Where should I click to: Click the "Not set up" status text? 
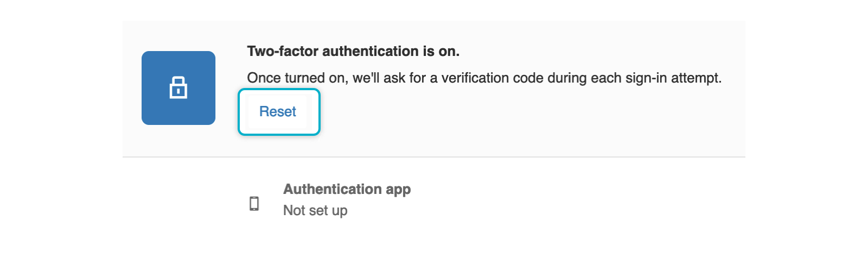[315, 210]
